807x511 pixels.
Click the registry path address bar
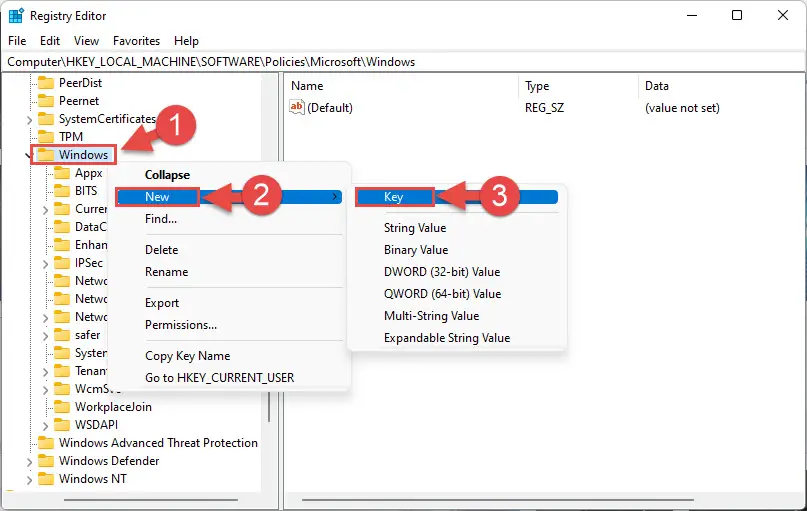[x=404, y=62]
